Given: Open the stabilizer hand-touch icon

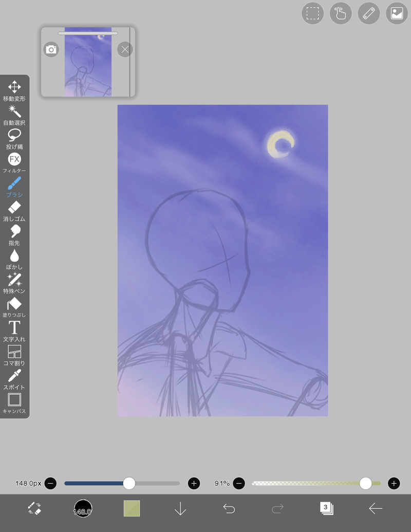Looking at the screenshot, I should click(341, 13).
